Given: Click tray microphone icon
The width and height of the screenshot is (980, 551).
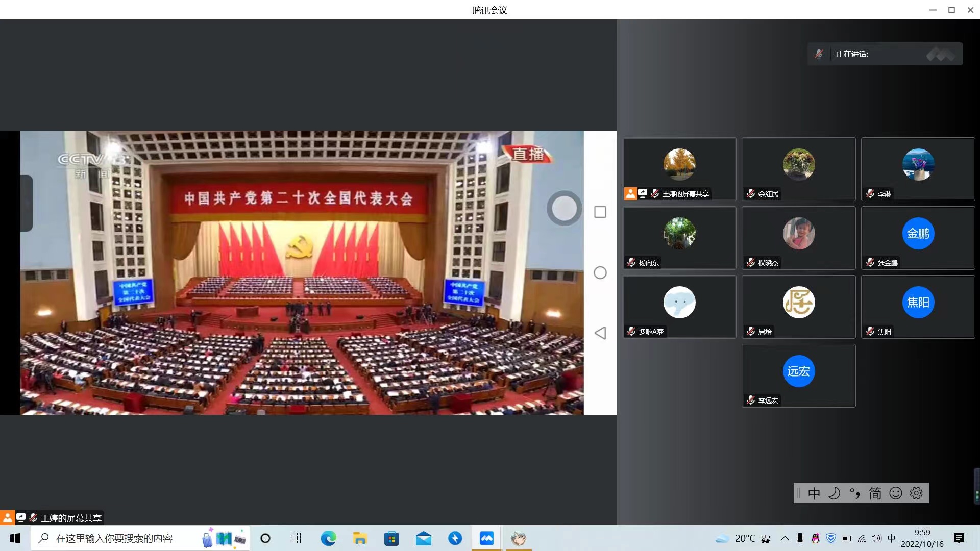Looking at the screenshot, I should tap(800, 538).
